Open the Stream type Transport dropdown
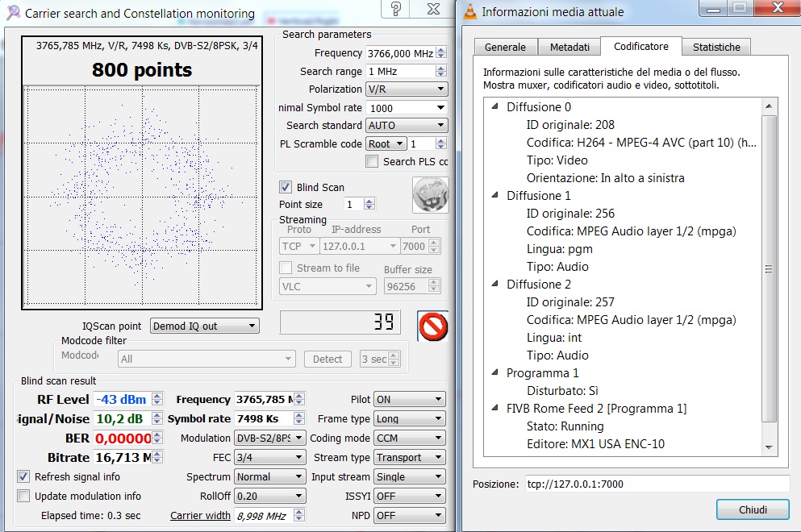The height and width of the screenshot is (532, 801). (x=410, y=458)
